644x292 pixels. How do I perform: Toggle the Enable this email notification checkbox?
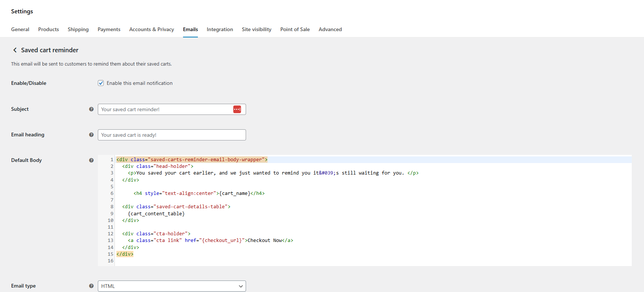point(101,83)
